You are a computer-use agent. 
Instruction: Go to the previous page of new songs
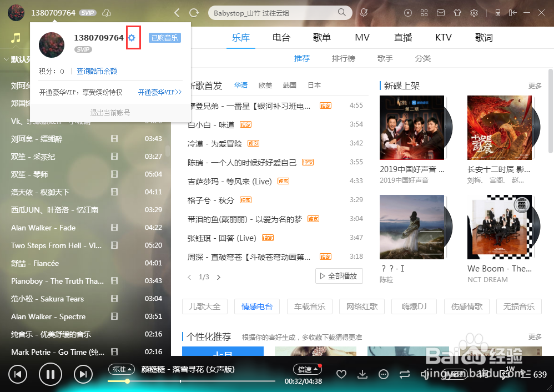click(x=189, y=277)
